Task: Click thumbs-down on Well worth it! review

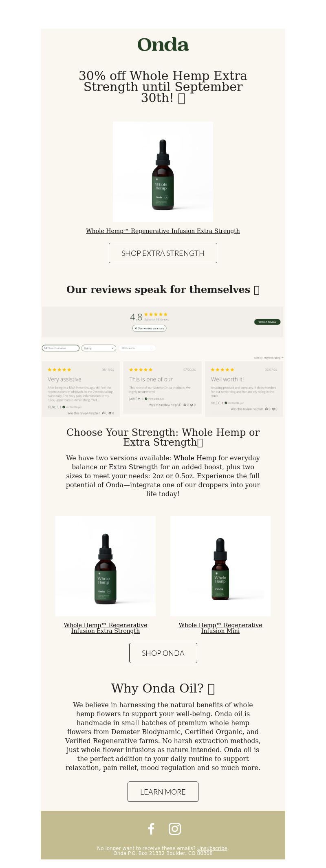Action: (273, 408)
